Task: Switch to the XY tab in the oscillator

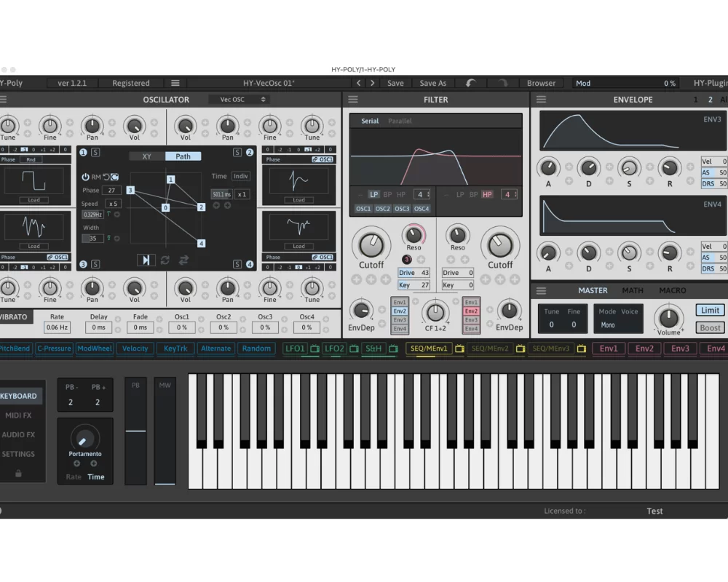Action: [x=147, y=156]
